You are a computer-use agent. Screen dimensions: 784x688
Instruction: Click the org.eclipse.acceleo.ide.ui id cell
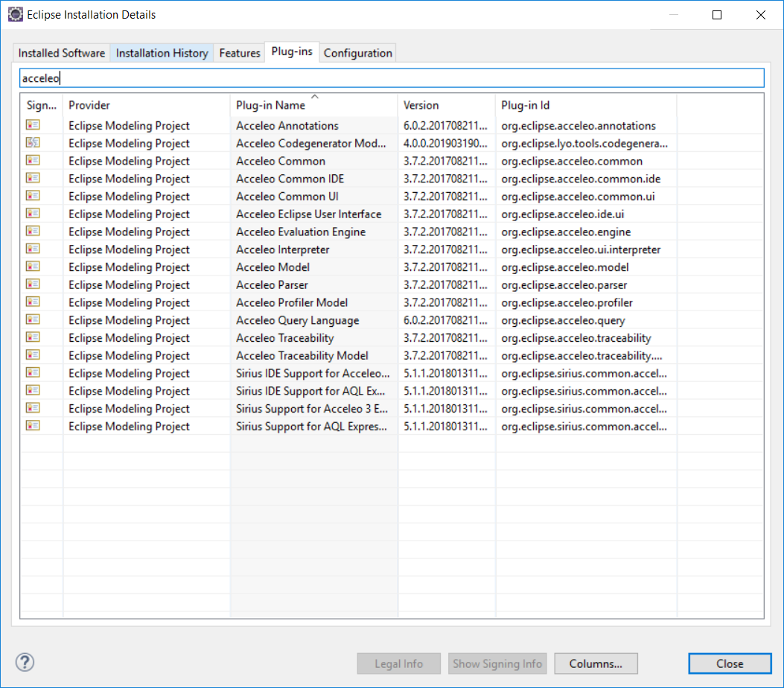click(563, 214)
